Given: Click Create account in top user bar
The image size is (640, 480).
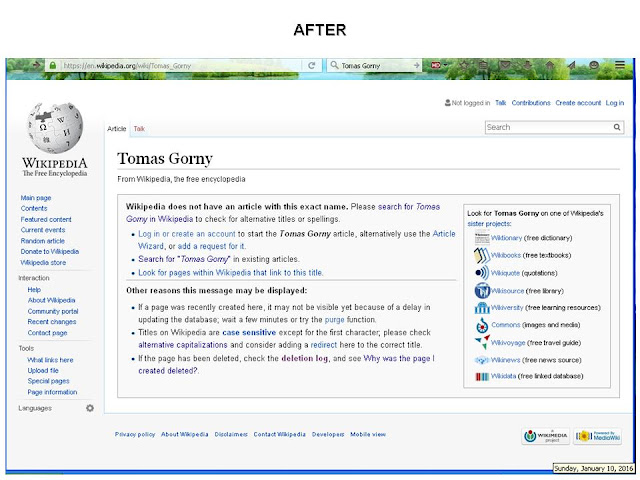Looking at the screenshot, I should click(x=578, y=103).
